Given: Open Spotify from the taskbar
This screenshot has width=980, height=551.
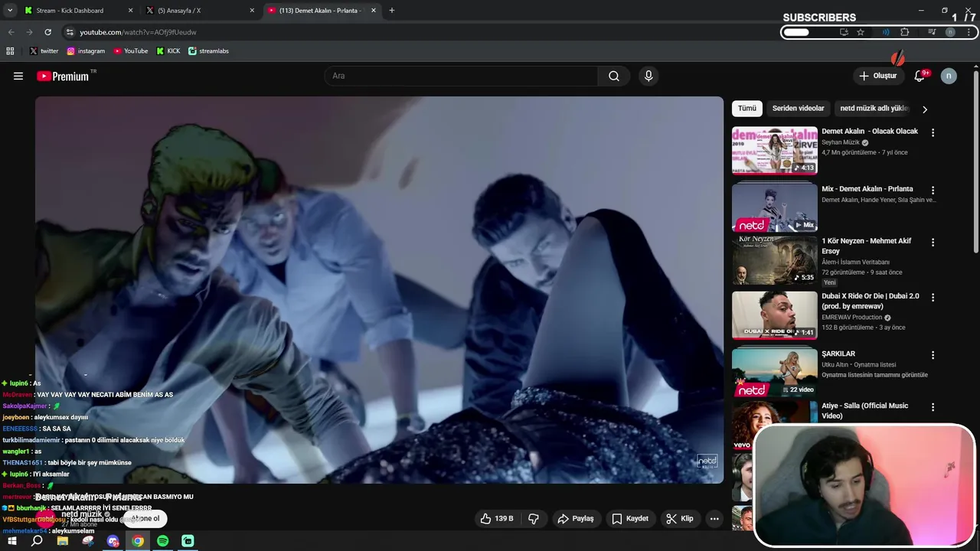Looking at the screenshot, I should pos(162,541).
